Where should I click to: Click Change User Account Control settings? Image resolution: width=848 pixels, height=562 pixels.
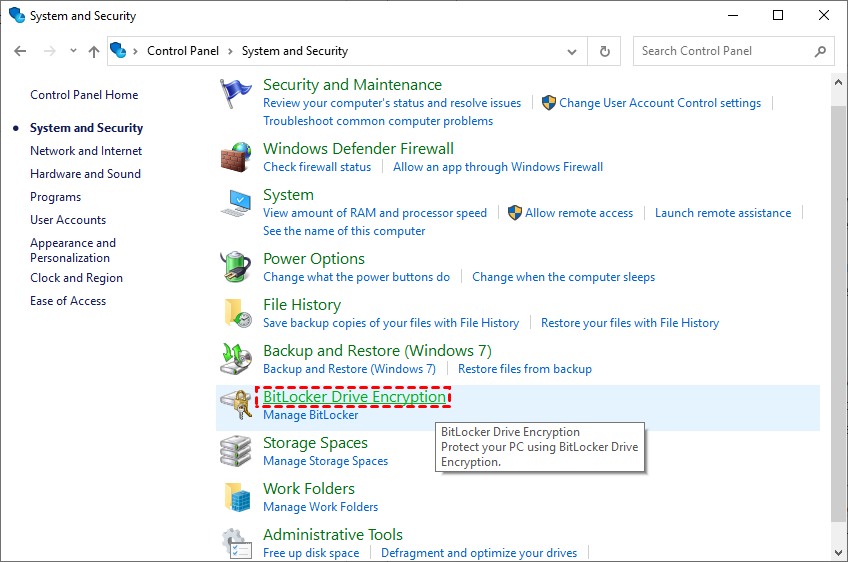pos(660,103)
